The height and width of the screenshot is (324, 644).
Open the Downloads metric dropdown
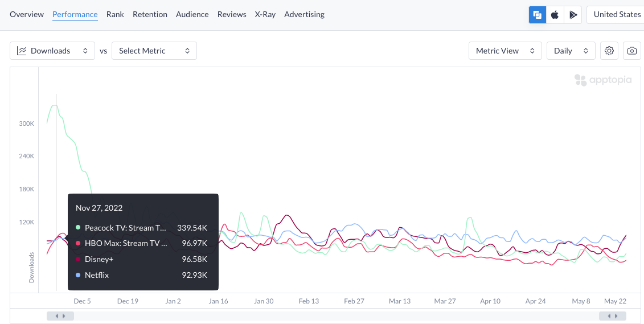tap(52, 51)
